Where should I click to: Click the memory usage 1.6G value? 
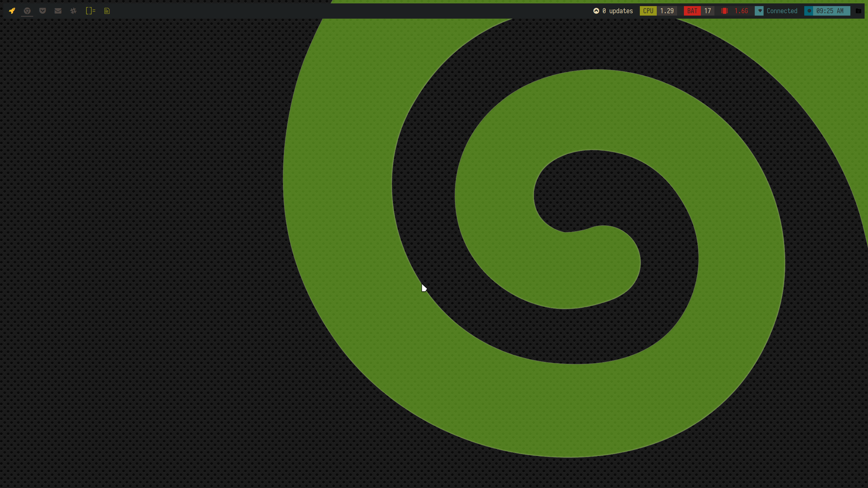[741, 11]
